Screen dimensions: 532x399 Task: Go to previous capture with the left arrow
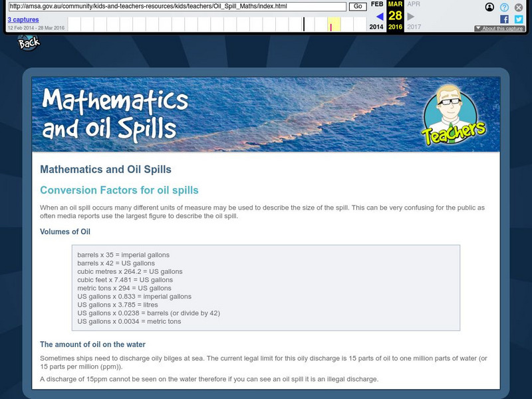pos(380,17)
